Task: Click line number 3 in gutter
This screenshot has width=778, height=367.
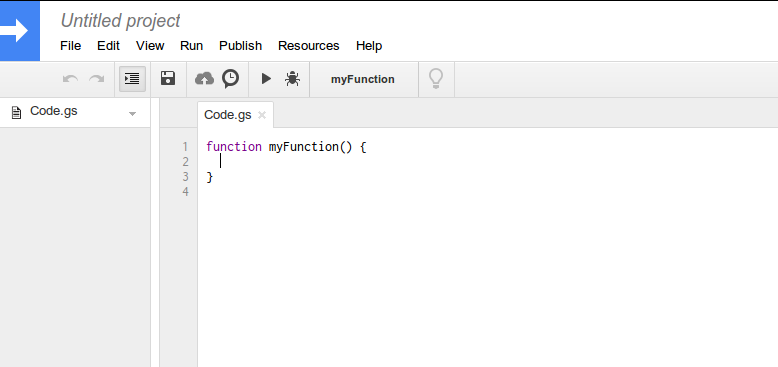Action: tap(186, 177)
